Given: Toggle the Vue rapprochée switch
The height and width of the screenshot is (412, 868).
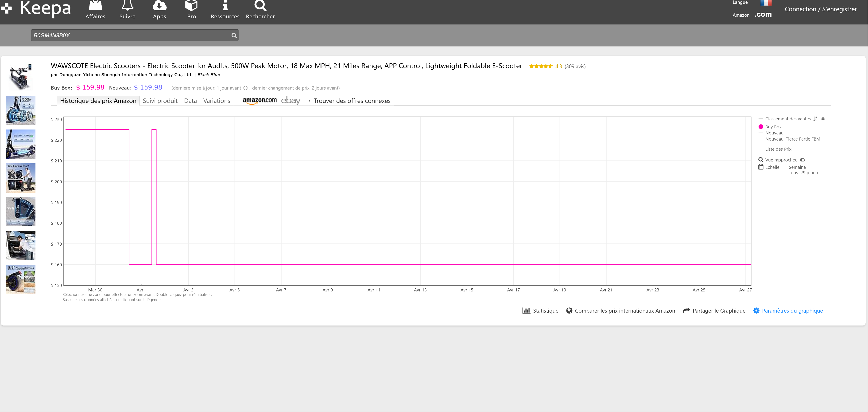Looking at the screenshot, I should point(802,160).
